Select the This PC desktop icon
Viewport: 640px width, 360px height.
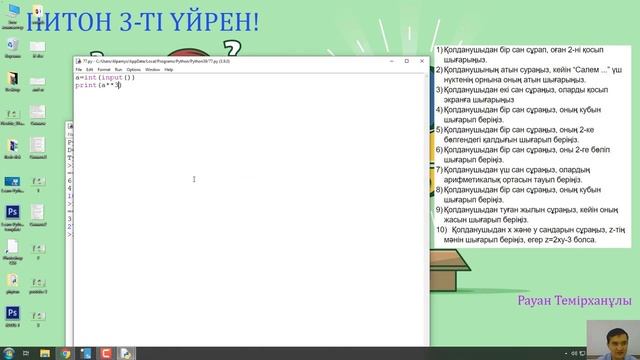click(x=13, y=16)
